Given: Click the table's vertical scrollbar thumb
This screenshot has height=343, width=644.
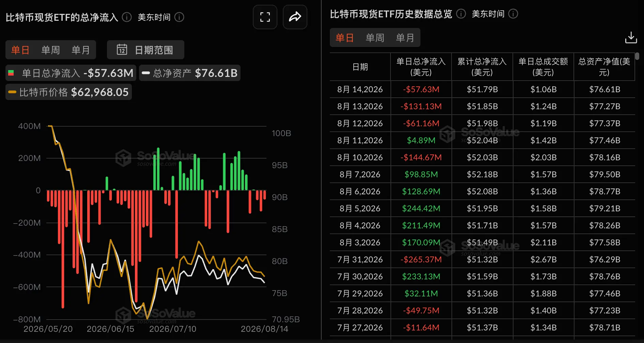Looking at the screenshot, I should click(x=637, y=56).
